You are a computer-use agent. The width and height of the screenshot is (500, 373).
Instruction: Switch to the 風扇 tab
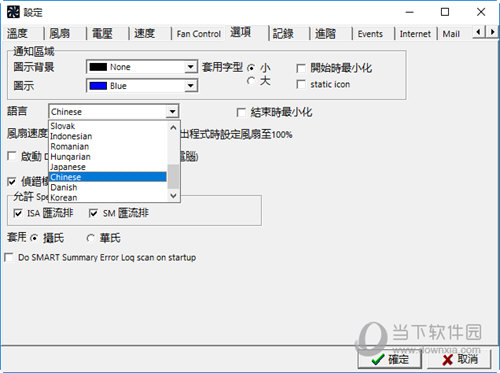coord(60,33)
